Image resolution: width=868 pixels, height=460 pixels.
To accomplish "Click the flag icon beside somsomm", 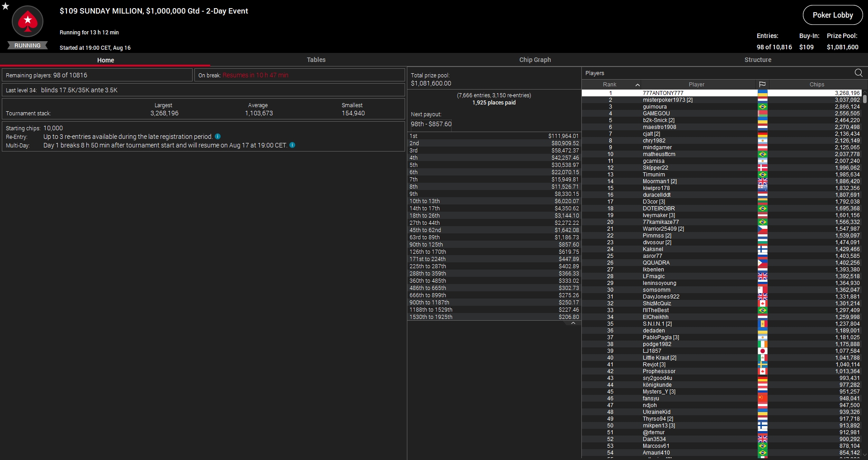I will tap(763, 290).
